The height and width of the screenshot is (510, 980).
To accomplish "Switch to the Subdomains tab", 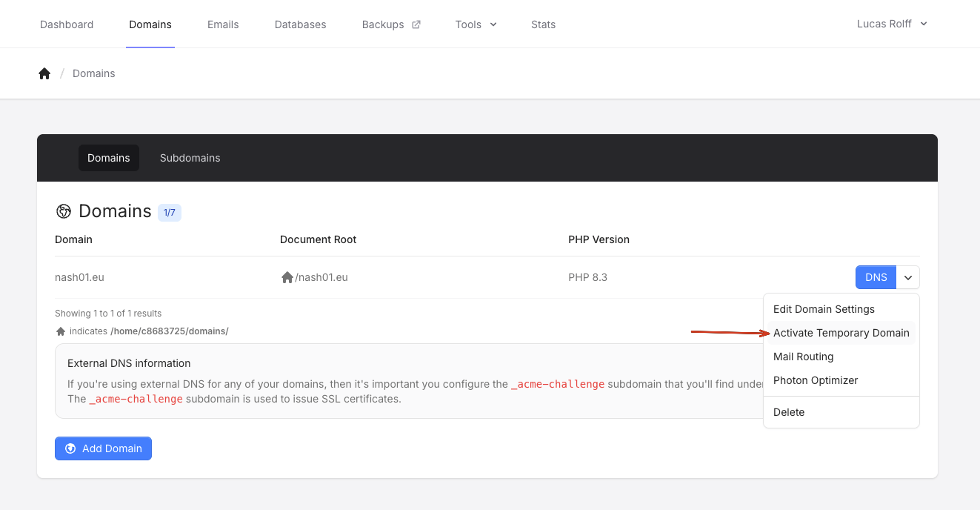I will (190, 158).
